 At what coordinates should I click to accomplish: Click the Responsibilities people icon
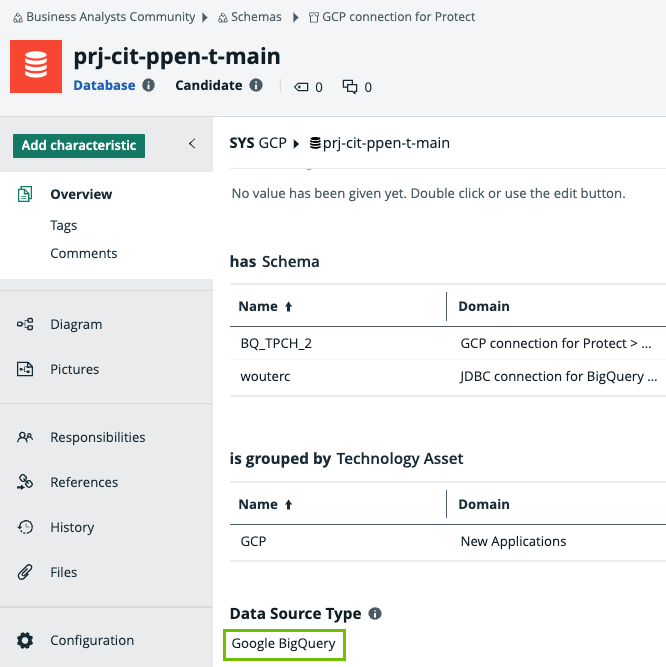tap(25, 437)
